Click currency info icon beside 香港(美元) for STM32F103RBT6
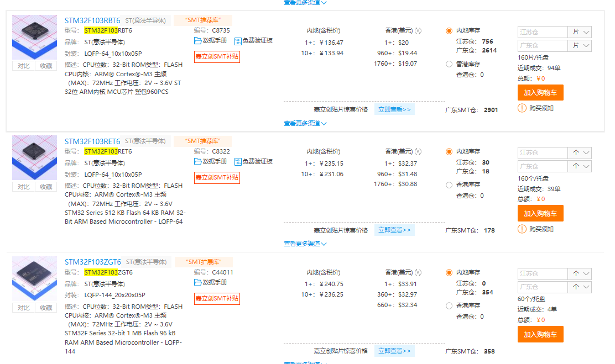The width and height of the screenshot is (615, 364). (418, 30)
